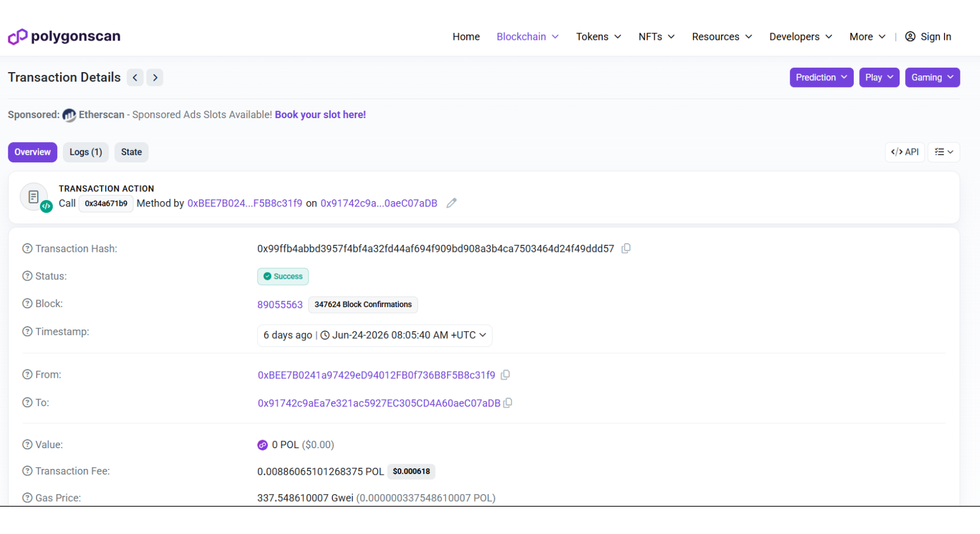Open the Resources menu
This screenshot has width=980, height=534.
click(722, 37)
